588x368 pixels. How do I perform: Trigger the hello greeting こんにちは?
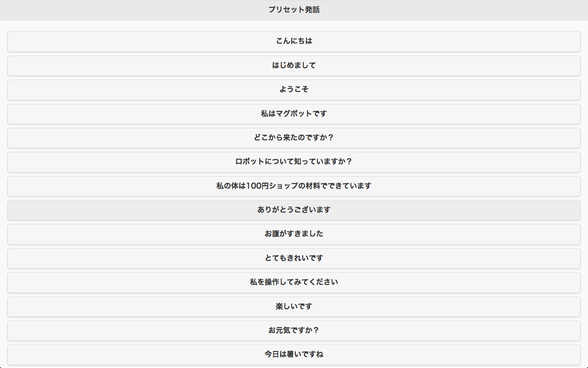tap(294, 41)
